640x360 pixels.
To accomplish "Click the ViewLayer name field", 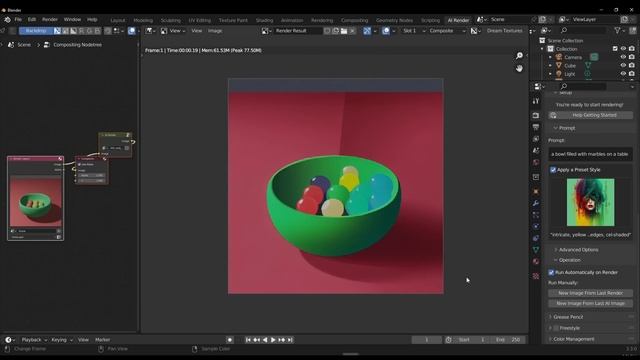I will (595, 20).
